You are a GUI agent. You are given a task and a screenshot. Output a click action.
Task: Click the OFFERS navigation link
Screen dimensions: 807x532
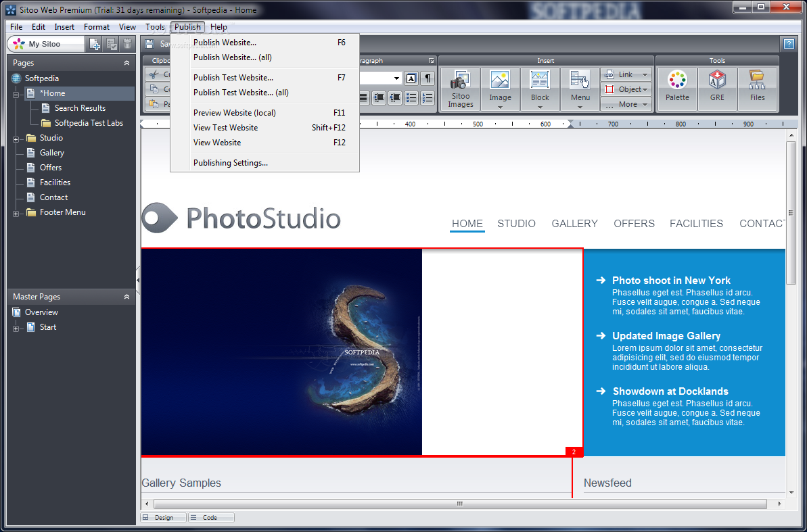click(x=634, y=223)
